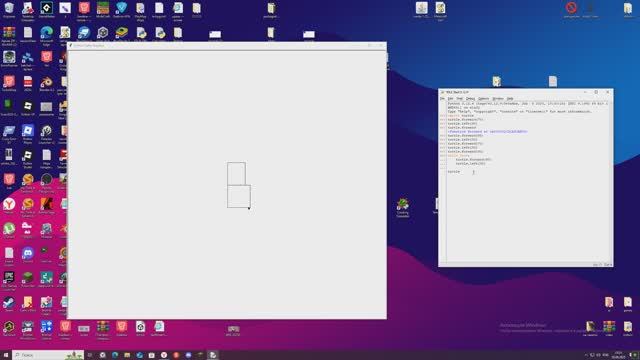
Task: Open the Yandex browser from the taskbar
Action: coord(164,355)
